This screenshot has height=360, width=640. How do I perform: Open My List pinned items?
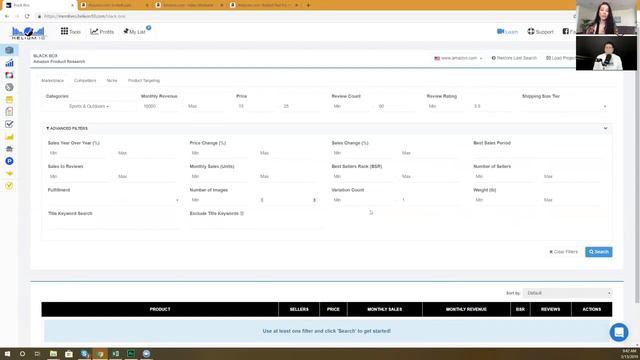click(x=135, y=31)
